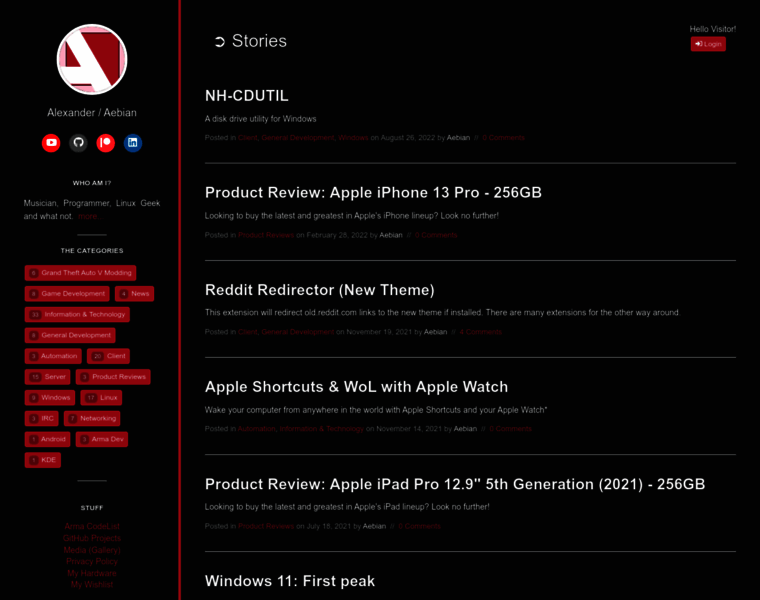The height and width of the screenshot is (600, 760).
Task: Select the Windows sidebar category tag
Action: pos(50,398)
